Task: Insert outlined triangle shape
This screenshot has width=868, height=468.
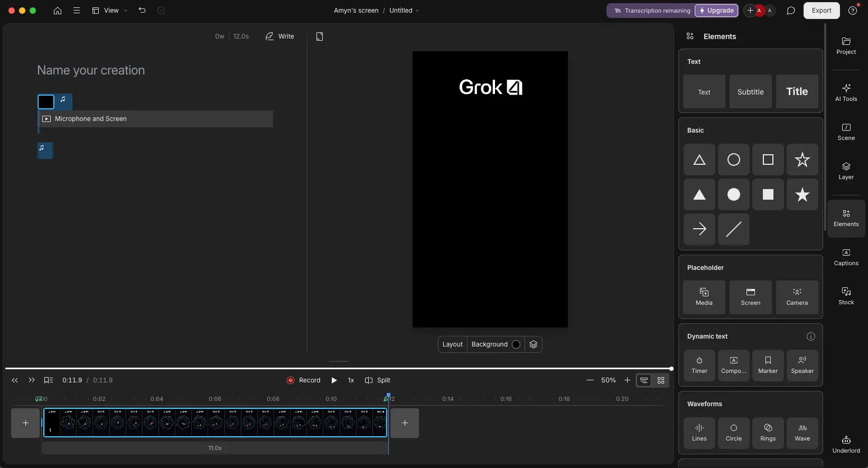Action: pos(699,160)
